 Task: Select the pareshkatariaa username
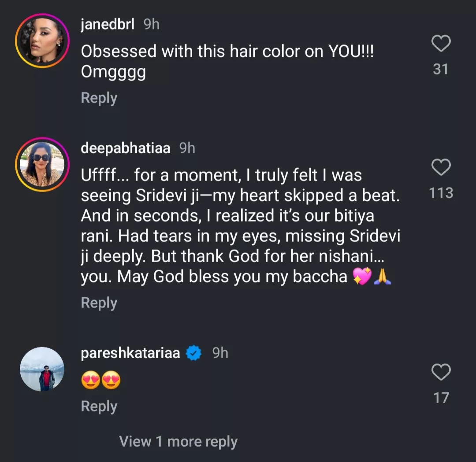[x=130, y=353]
